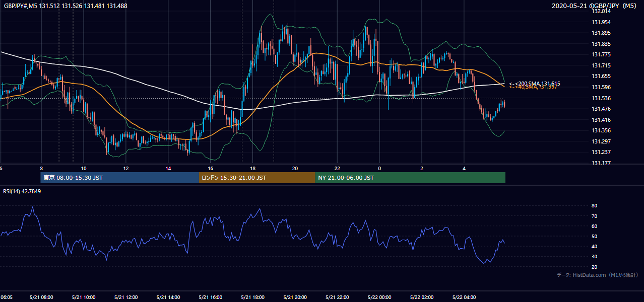Click bottom time label 5/21 14:00
Screen dimensions: 644x302
coord(168,297)
